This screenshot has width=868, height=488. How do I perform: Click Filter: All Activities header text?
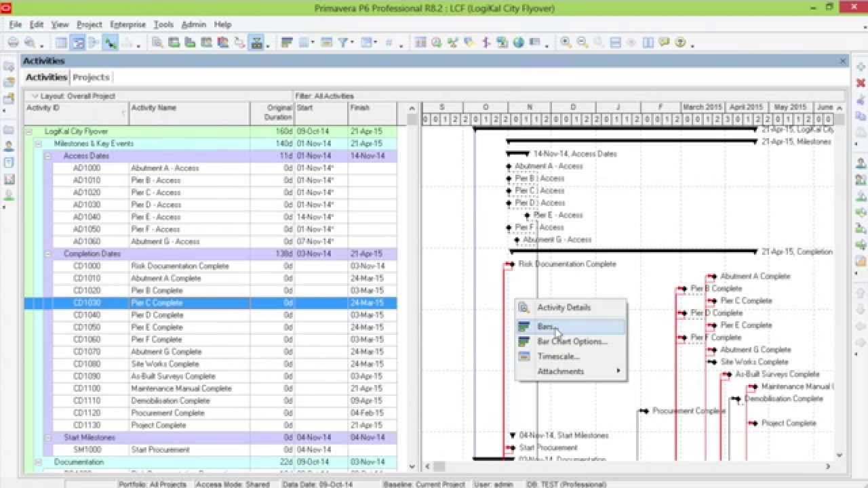point(324,96)
